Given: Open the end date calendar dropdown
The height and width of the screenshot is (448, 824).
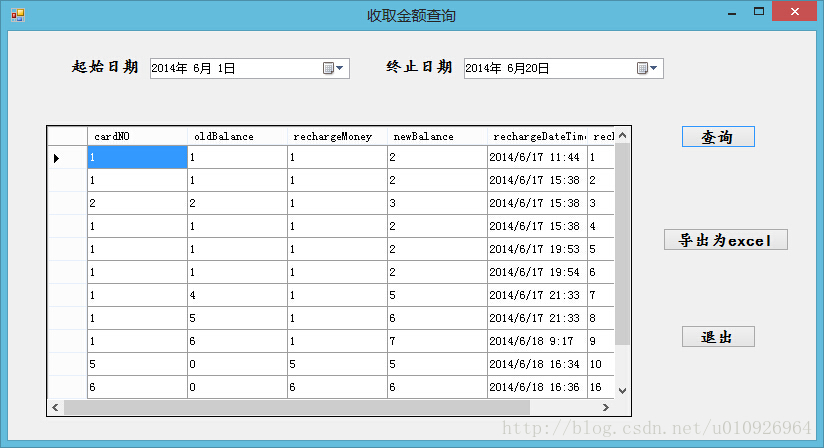Looking at the screenshot, I should pos(648,68).
